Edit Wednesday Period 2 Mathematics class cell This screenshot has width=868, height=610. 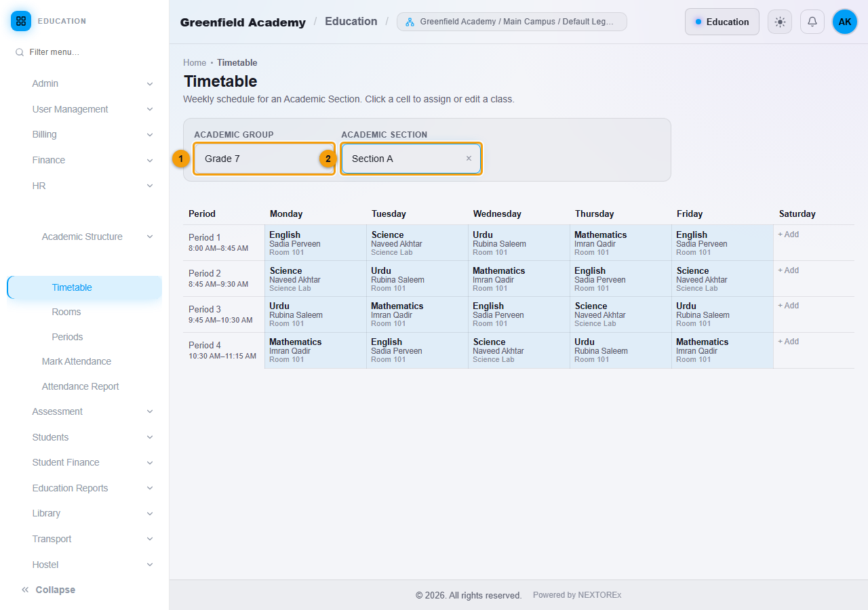pyautogui.click(x=519, y=279)
